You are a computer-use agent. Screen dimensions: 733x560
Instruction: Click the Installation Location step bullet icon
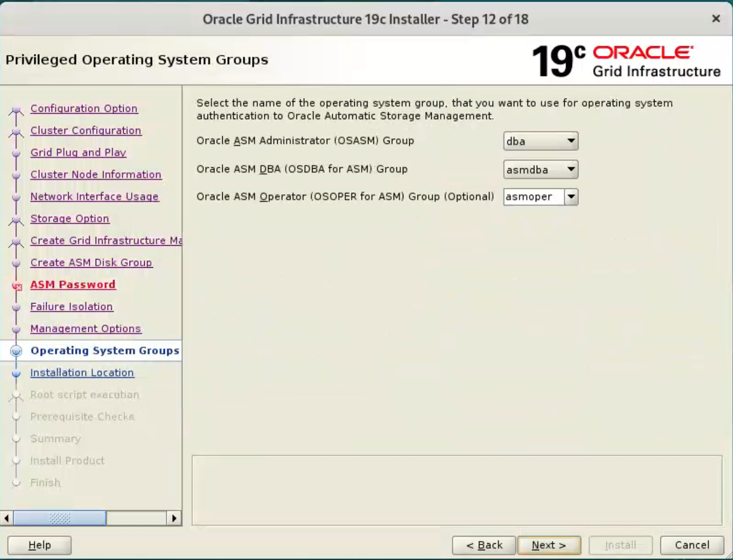[x=16, y=374]
